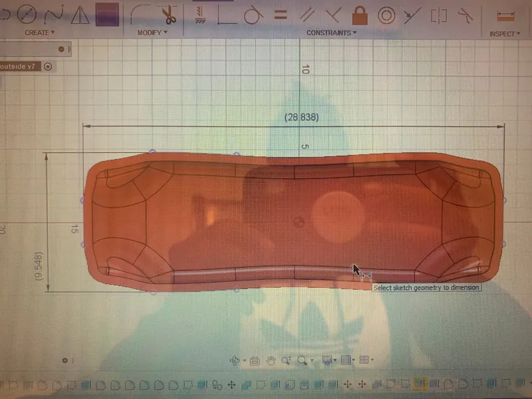
Task: Apply the Equal constraint
Action: (280, 15)
